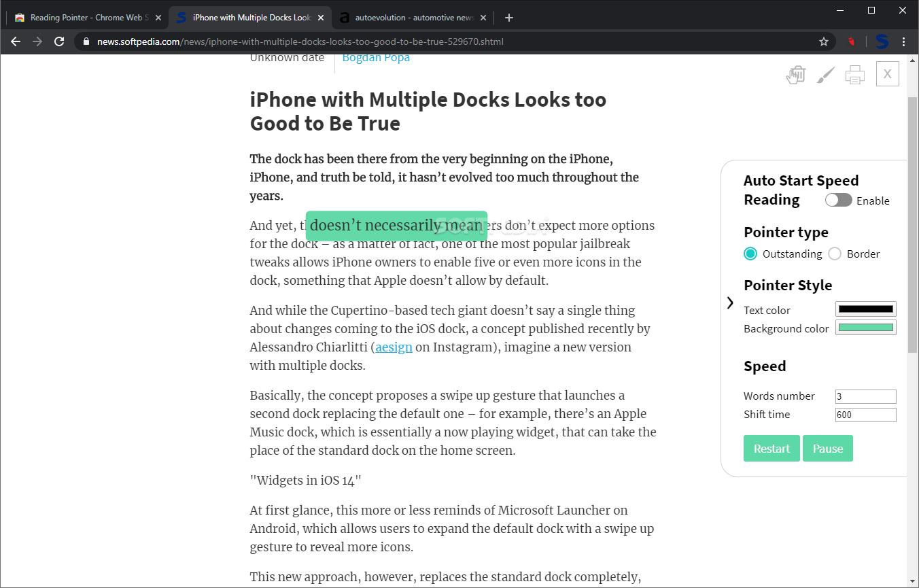This screenshot has height=588, width=919.
Task: Switch to the autoevolution automotive news tab
Action: coord(412,18)
